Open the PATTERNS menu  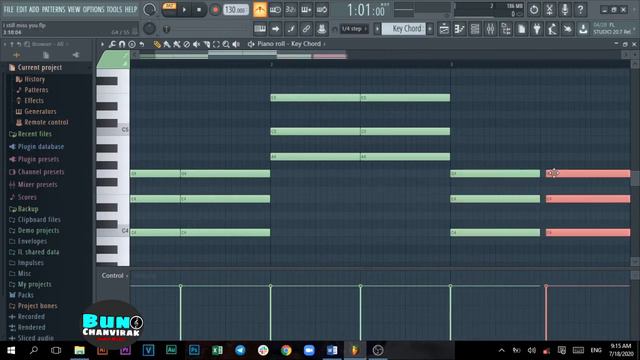[53, 9]
